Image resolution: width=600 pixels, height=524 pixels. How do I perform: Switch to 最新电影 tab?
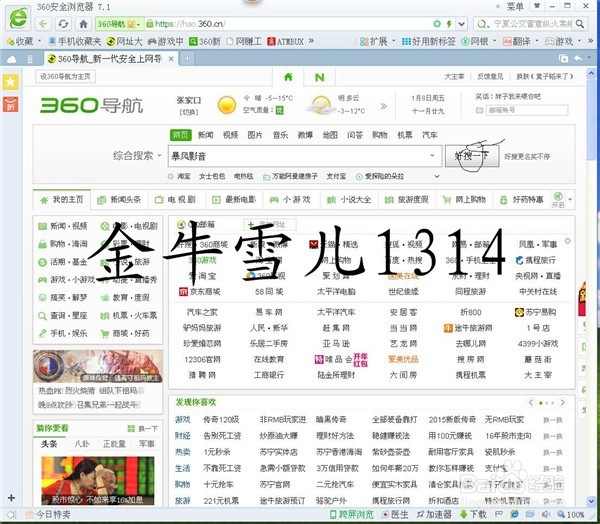click(234, 199)
